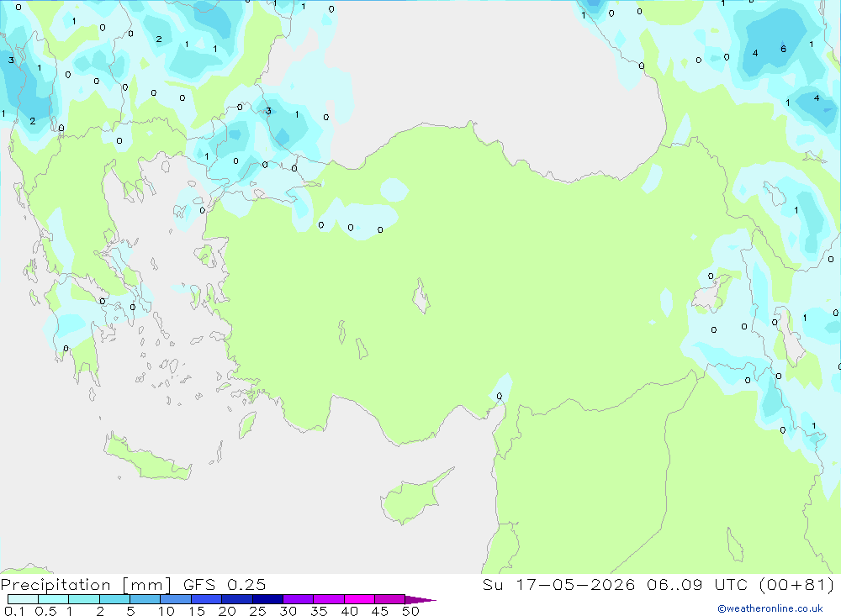This screenshot has width=841, height=616.
Task: Select the 5–10 mm legend color swatch
Action: 145,599
